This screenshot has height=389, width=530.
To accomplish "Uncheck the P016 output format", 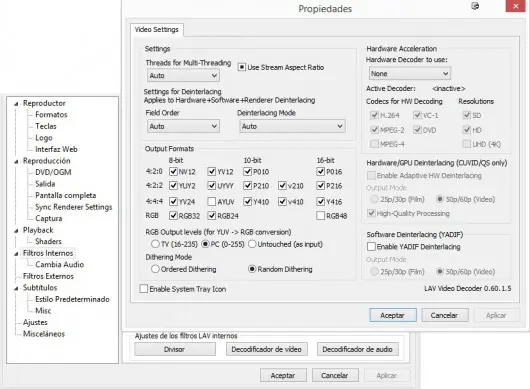I will [320, 172].
